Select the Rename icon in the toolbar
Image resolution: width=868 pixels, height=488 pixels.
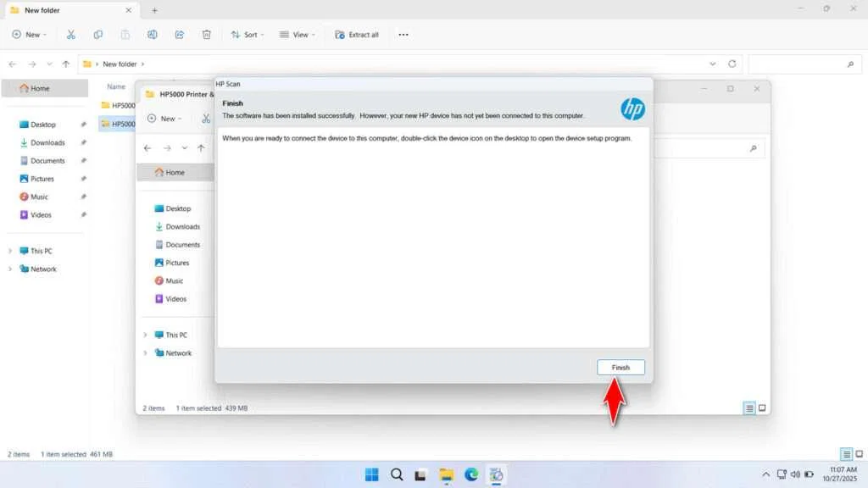tap(153, 35)
